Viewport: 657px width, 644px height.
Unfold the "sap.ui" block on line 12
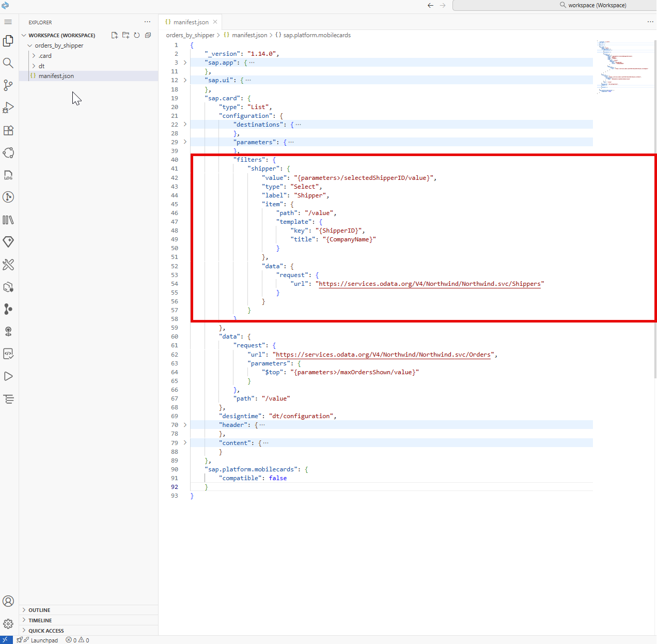pyautogui.click(x=185, y=80)
